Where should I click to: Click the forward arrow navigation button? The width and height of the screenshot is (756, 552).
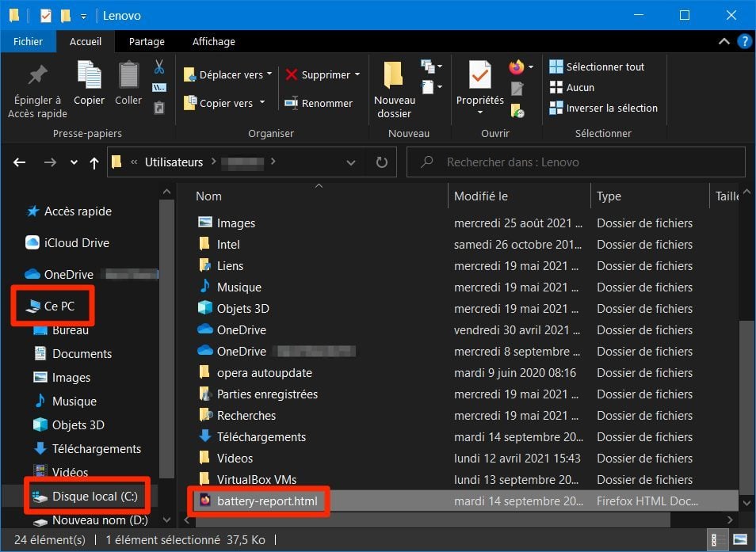(50, 162)
